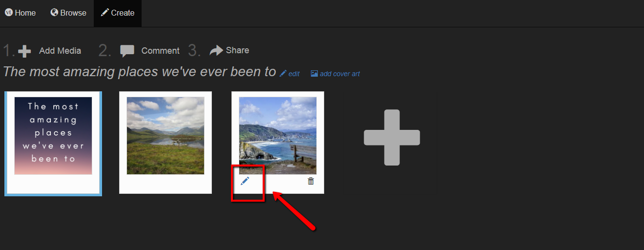Click the Comment speech bubble icon
Screen dimensions: 644x250
coord(127,51)
